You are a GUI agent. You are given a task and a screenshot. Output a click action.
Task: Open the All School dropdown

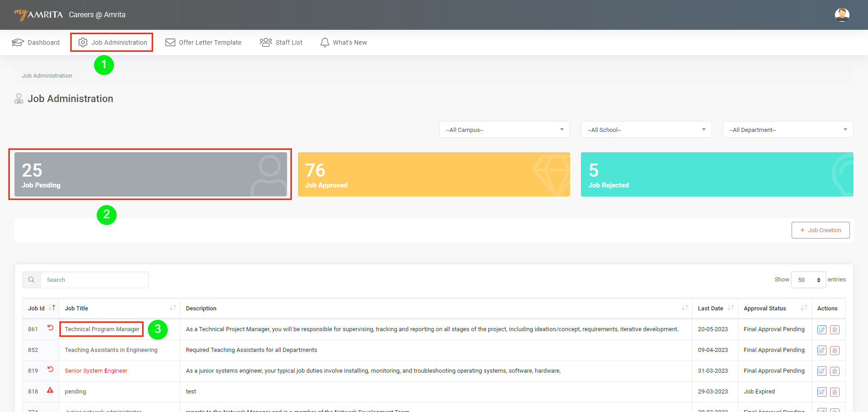(646, 130)
